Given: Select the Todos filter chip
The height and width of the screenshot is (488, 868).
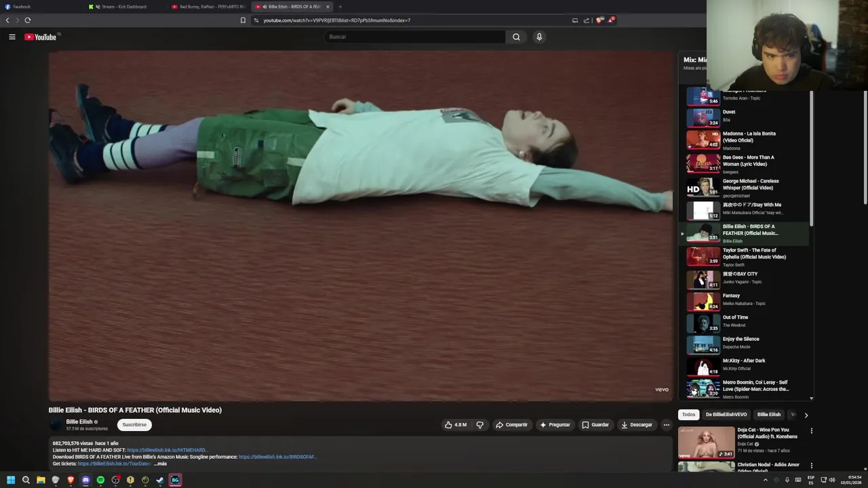Looking at the screenshot, I should [688, 414].
